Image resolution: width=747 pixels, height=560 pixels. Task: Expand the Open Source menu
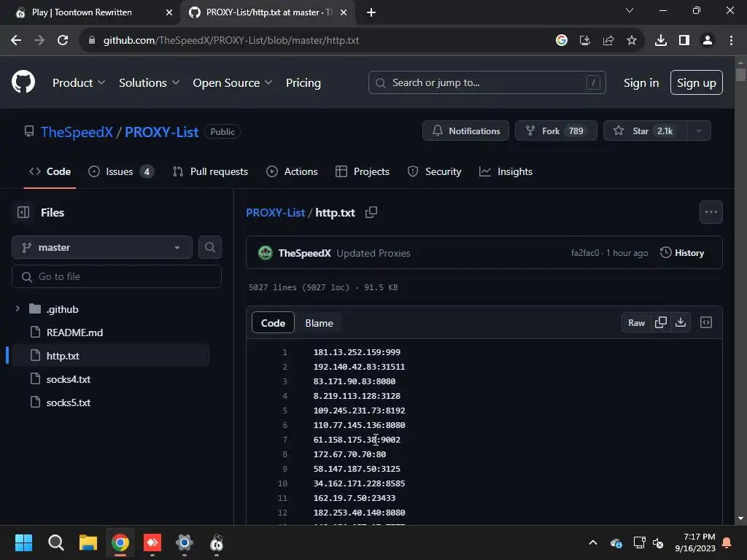[233, 83]
